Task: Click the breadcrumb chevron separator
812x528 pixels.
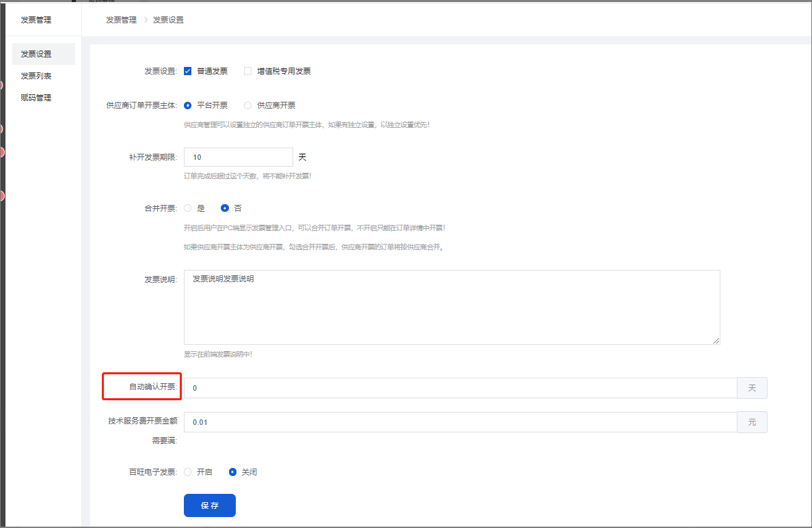Action: tap(145, 20)
